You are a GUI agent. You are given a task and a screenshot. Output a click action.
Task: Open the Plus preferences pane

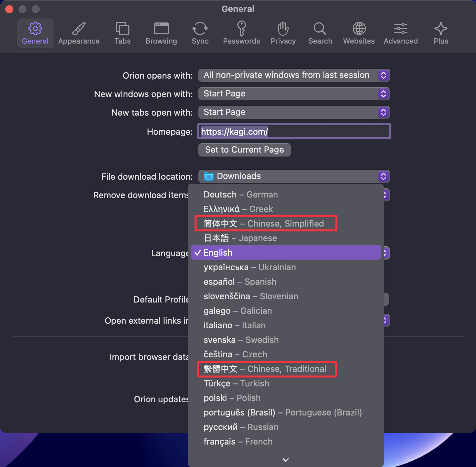pyautogui.click(x=441, y=33)
